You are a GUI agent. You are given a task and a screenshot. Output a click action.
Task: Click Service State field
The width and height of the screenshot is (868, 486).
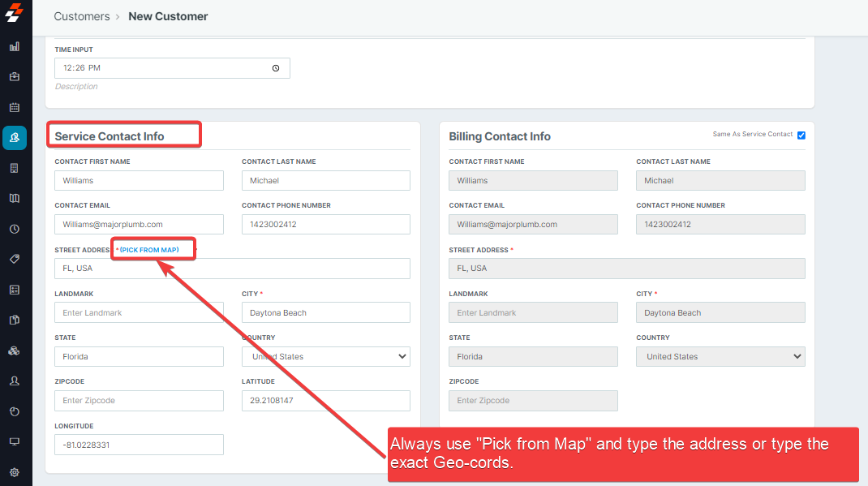[139, 356]
